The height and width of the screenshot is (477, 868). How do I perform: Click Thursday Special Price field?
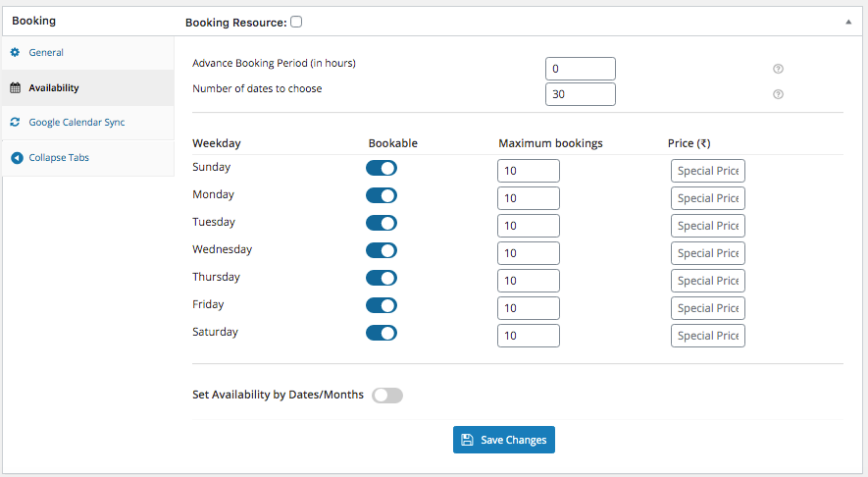[708, 281]
